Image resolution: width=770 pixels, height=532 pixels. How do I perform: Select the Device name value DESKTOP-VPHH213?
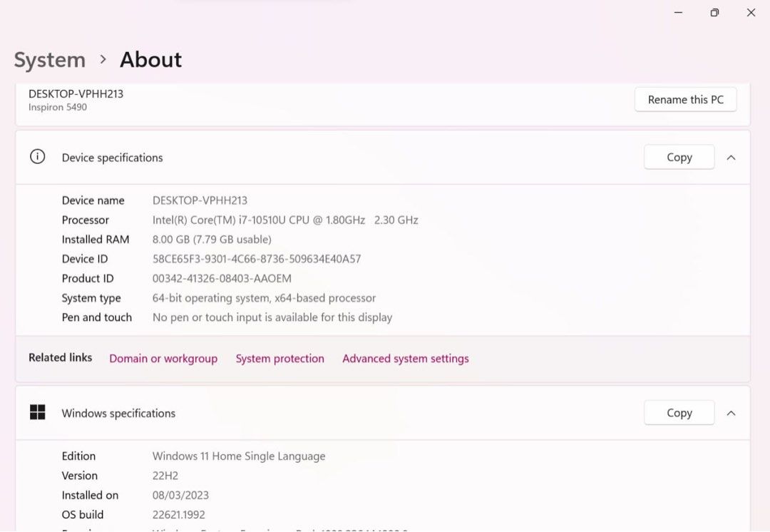coord(200,200)
